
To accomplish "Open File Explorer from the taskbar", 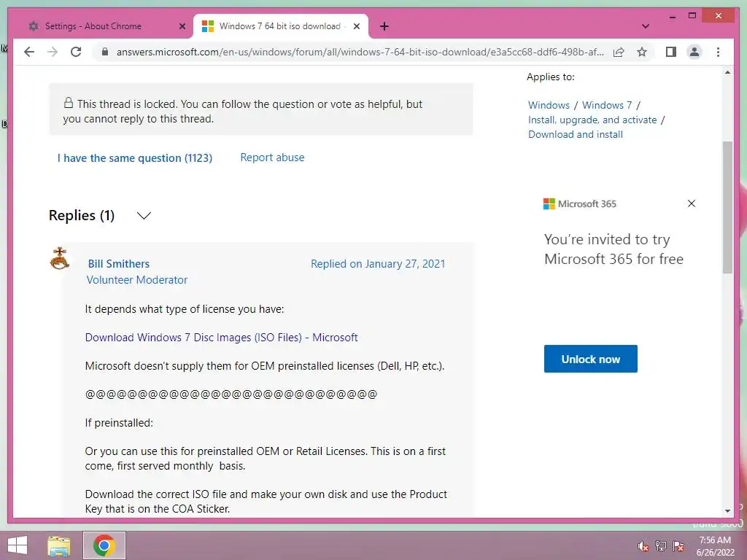I will pyautogui.click(x=59, y=545).
